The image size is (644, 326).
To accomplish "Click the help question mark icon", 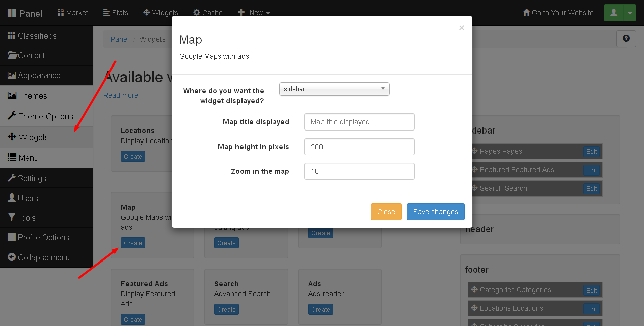I will pyautogui.click(x=626, y=38).
